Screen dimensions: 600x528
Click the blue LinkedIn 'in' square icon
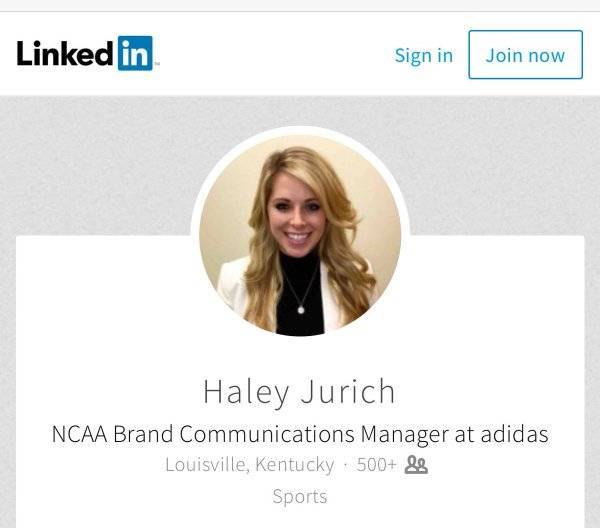click(x=135, y=53)
